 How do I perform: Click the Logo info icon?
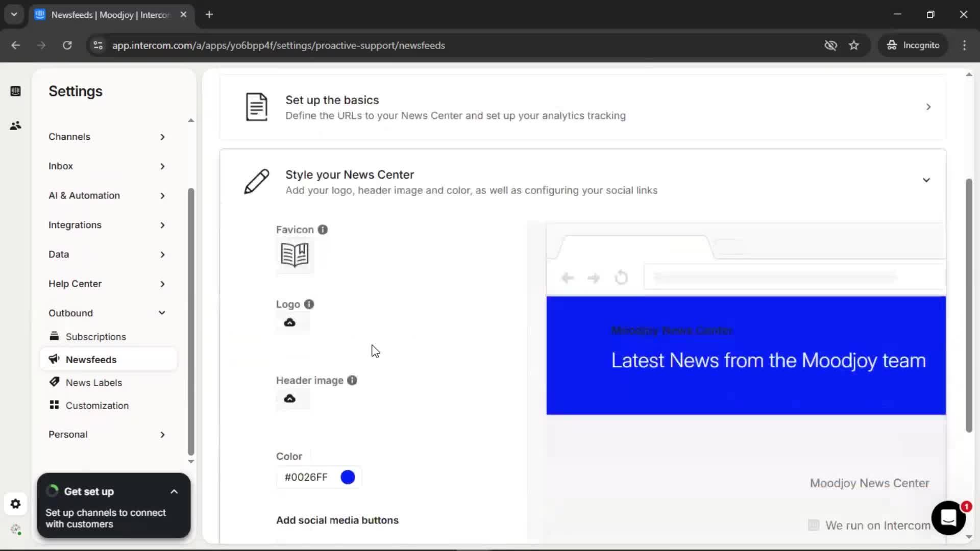(x=309, y=304)
